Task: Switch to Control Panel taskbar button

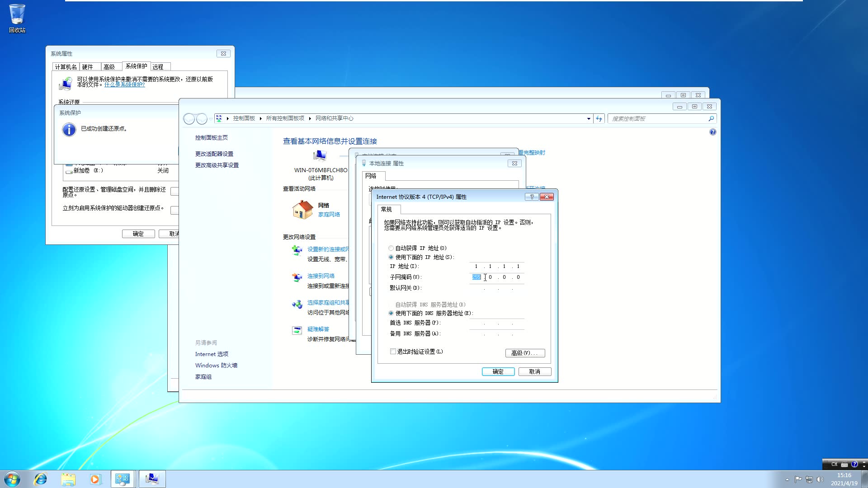Action: coord(123,479)
